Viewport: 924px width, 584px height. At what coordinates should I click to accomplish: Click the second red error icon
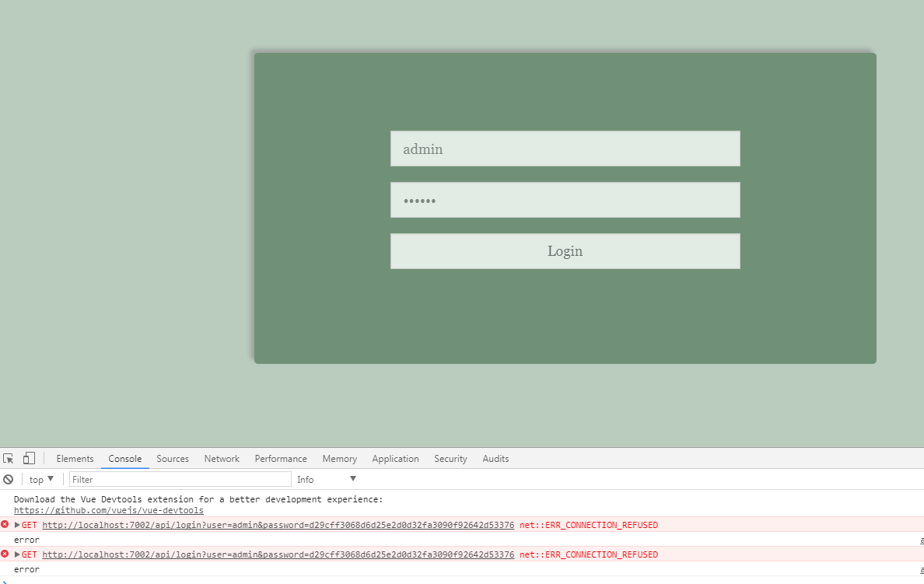point(5,554)
